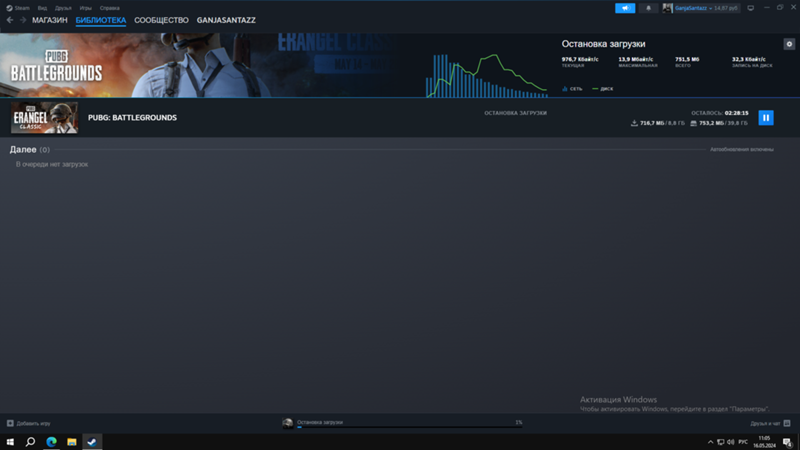Click the plus icon beside Добавить игру

coord(10,423)
